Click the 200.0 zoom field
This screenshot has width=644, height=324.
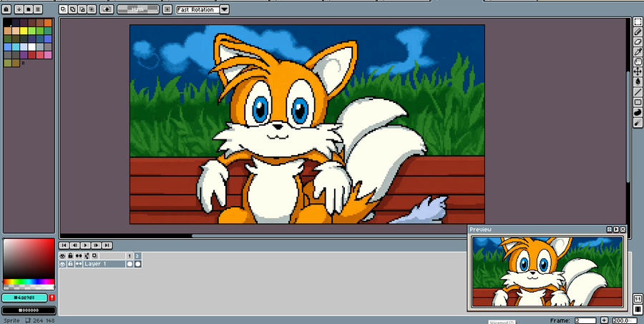coord(625,320)
